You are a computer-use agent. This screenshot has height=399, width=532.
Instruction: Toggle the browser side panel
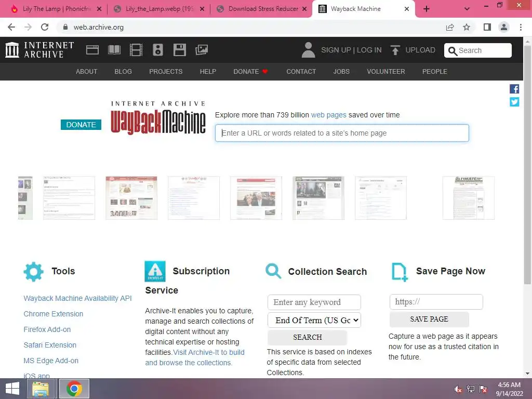(x=487, y=27)
